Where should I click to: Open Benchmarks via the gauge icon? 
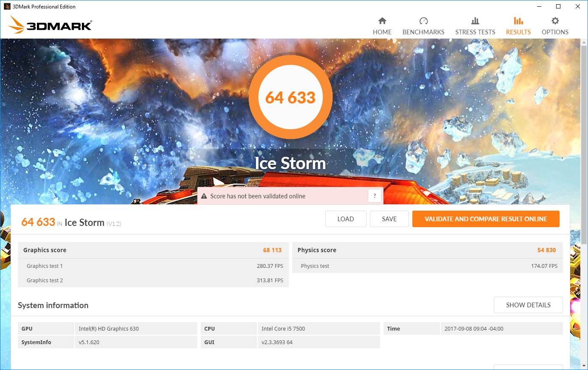click(x=423, y=21)
